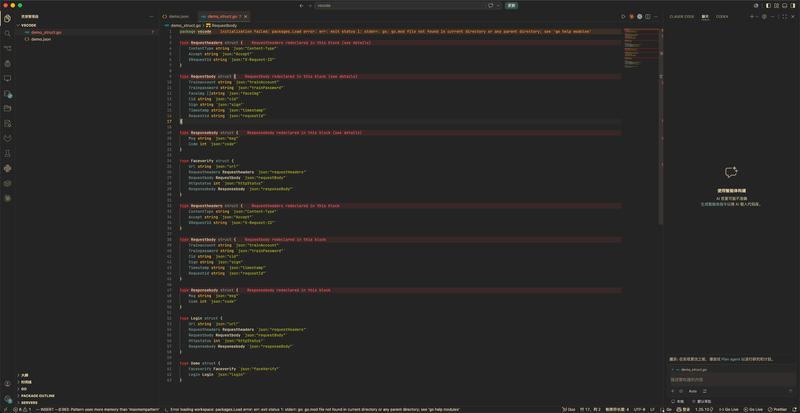The width and height of the screenshot is (800, 413).
Task: Close the chat side panel
Action: (x=793, y=16)
